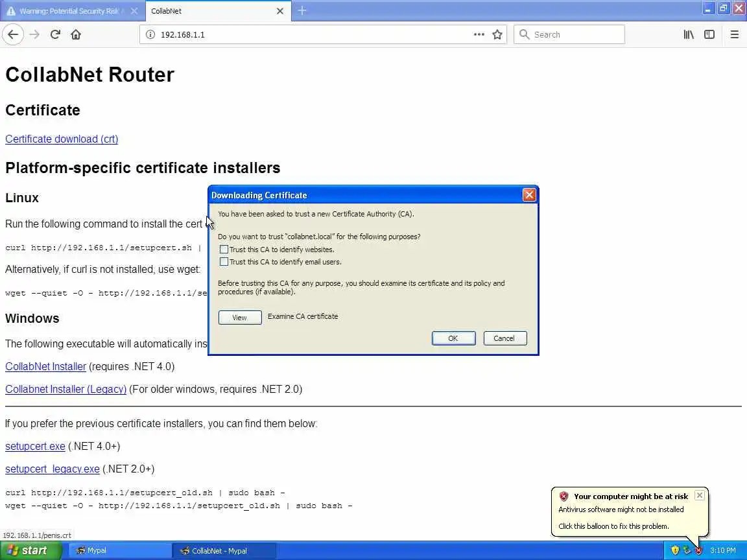This screenshot has width=747, height=560.
Task: Reload the current page
Action: 55,34
